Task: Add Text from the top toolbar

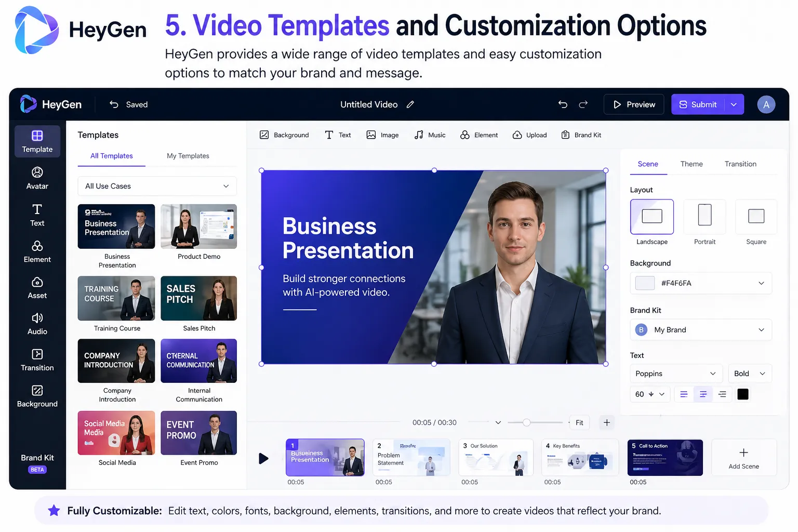Action: point(338,135)
